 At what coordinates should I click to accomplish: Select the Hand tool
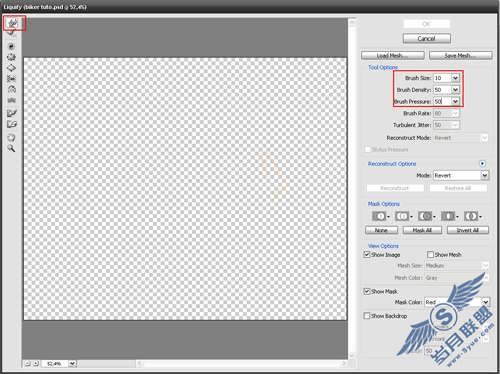click(11, 138)
